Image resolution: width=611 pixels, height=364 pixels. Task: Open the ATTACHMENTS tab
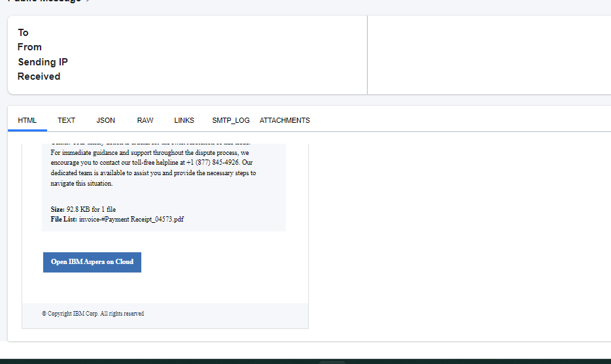tap(285, 120)
